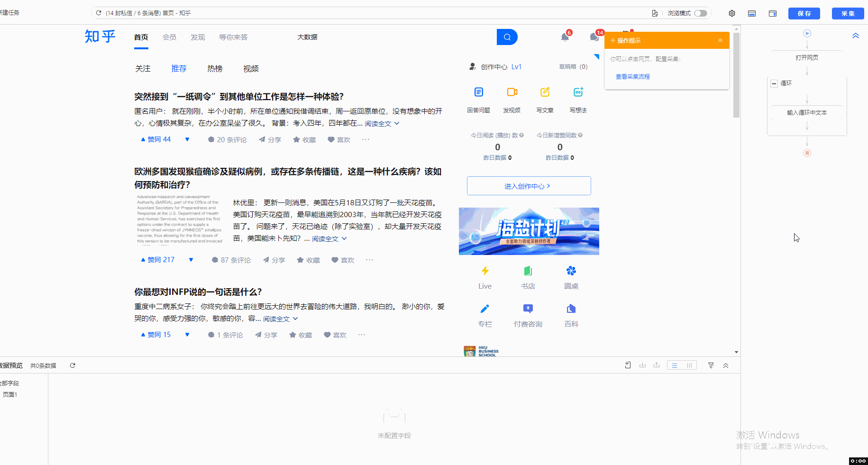This screenshot has height=465, width=868.
Task: Open the 会员 nav tab
Action: pos(169,37)
